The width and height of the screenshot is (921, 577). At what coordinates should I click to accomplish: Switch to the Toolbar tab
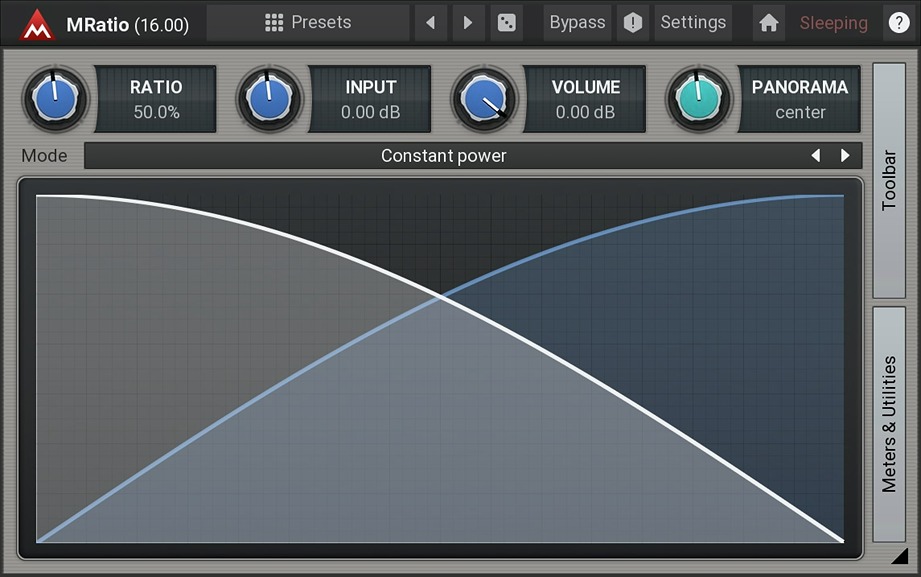pos(890,180)
